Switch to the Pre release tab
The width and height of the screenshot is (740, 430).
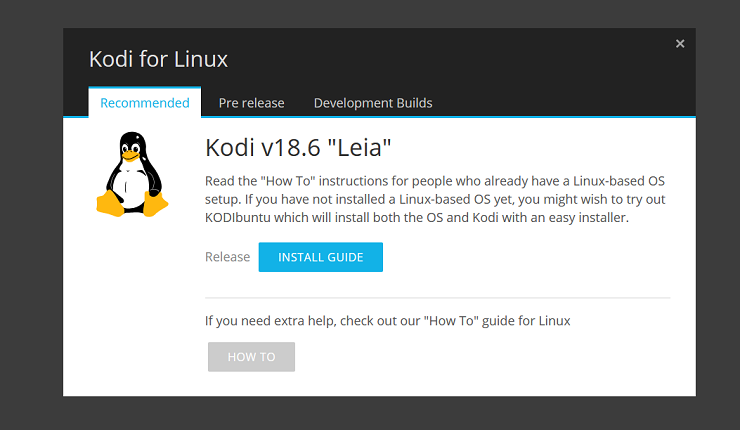point(252,103)
